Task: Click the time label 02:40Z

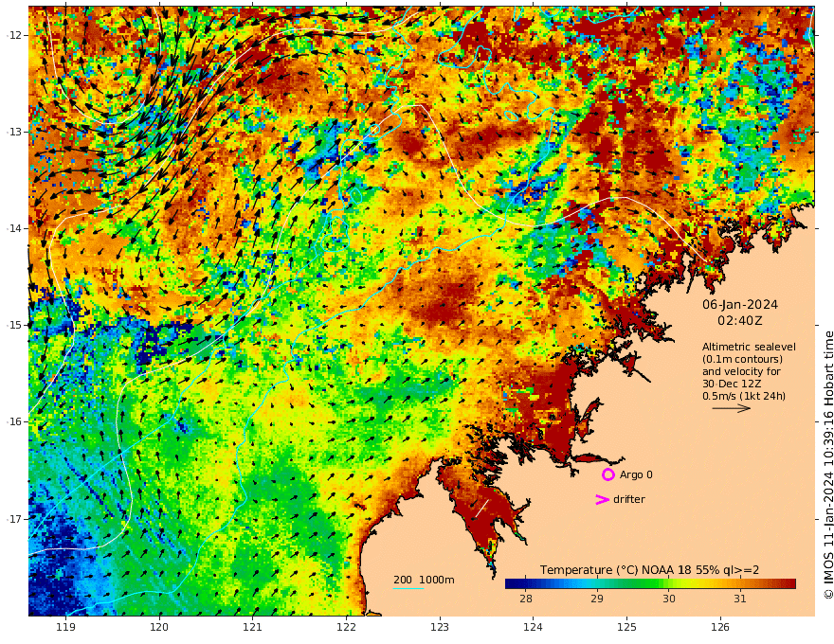Action: point(740,321)
